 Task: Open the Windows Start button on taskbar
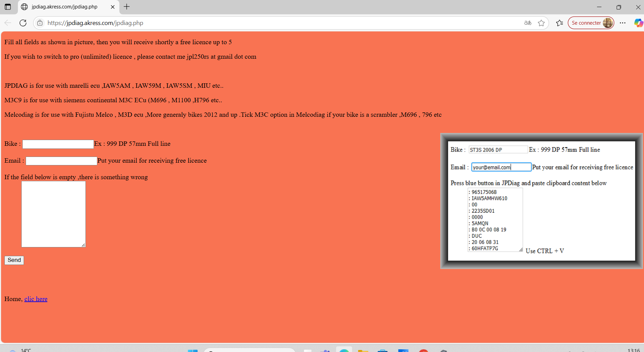(x=193, y=350)
